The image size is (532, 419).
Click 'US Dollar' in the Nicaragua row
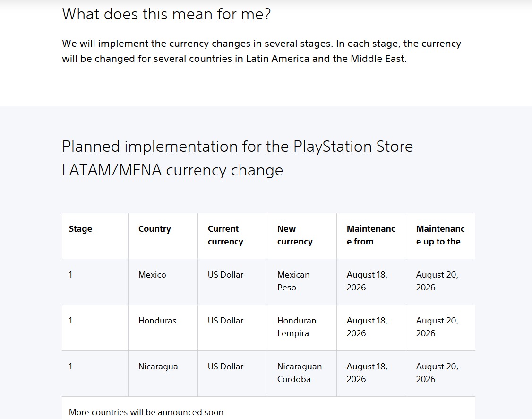226,367
